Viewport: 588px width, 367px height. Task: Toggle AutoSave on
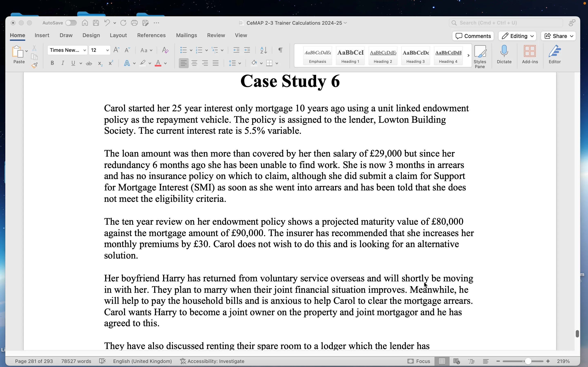pyautogui.click(x=71, y=23)
